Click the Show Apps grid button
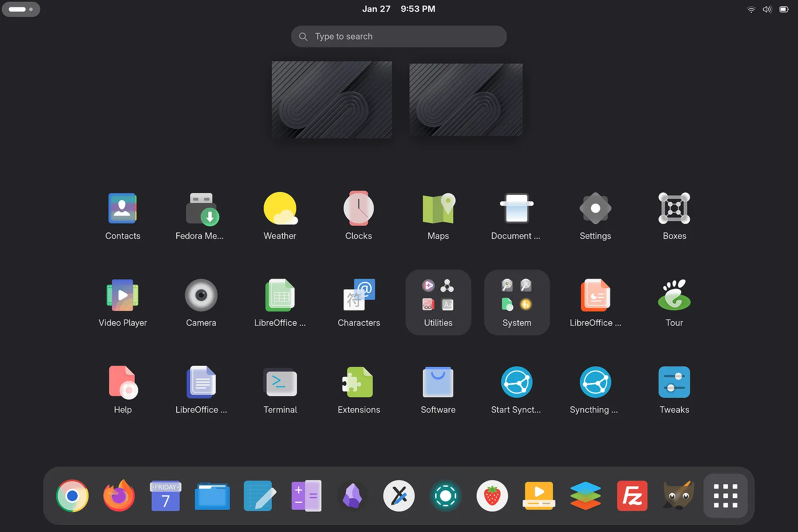 (x=725, y=496)
